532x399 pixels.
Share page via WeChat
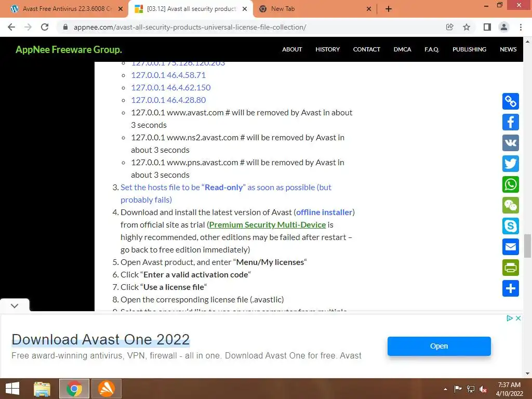point(510,205)
